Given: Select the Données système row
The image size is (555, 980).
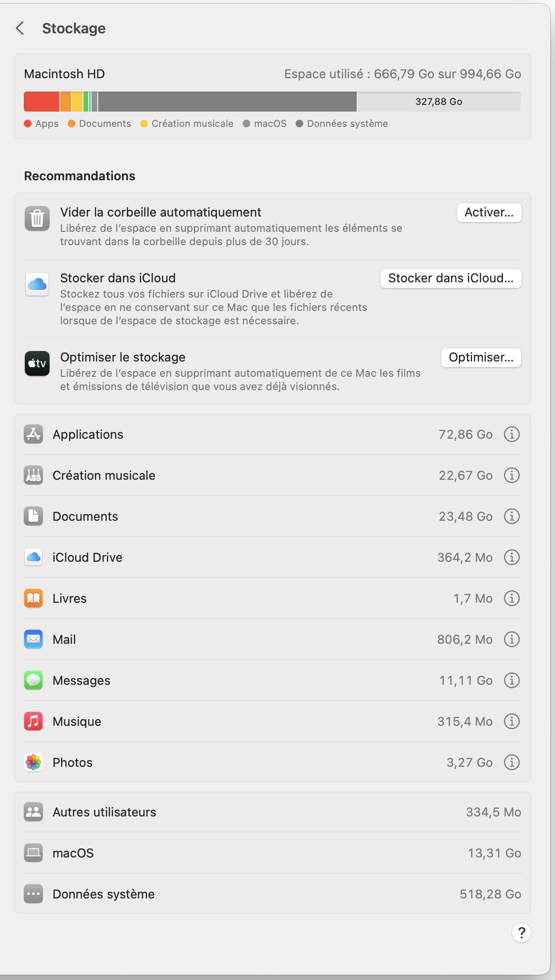Looking at the screenshot, I should (x=272, y=894).
